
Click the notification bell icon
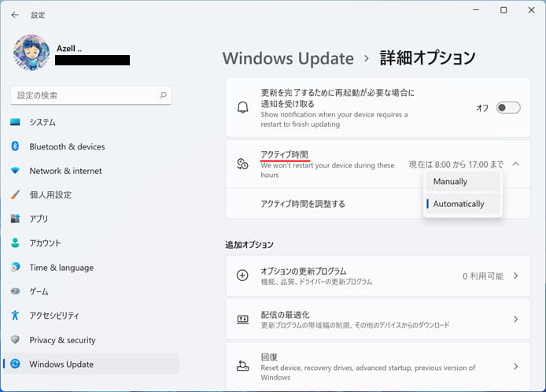(x=242, y=108)
